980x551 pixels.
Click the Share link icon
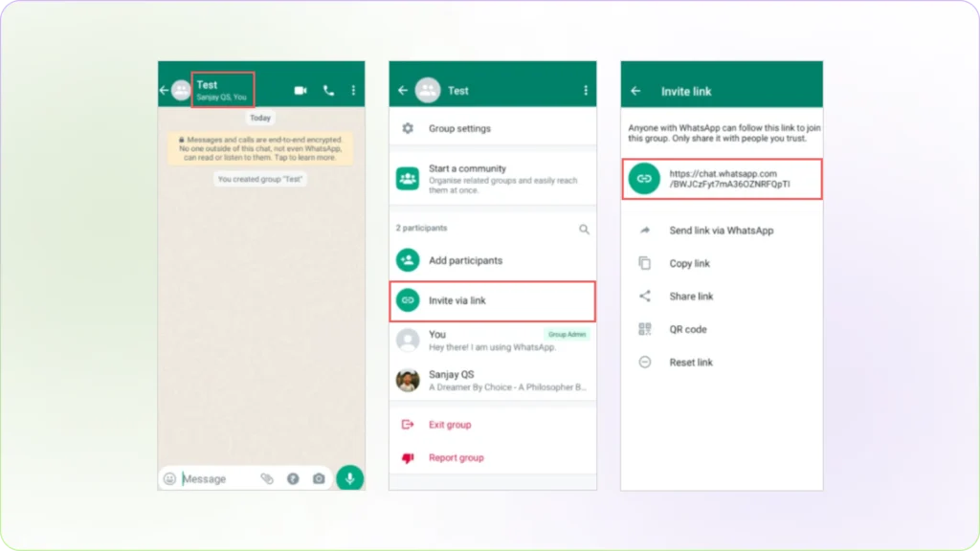pos(644,297)
